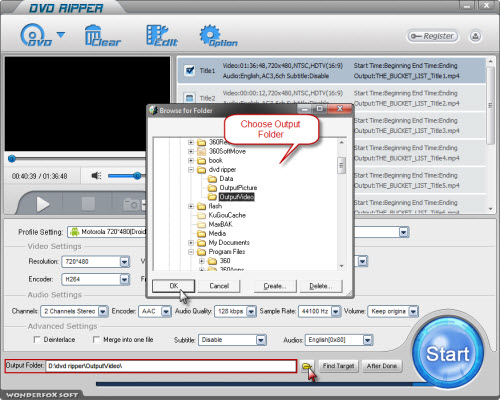Image resolution: width=500 pixels, height=400 pixels.
Task: Click the title list scrollbar thumb
Action: coord(490,105)
